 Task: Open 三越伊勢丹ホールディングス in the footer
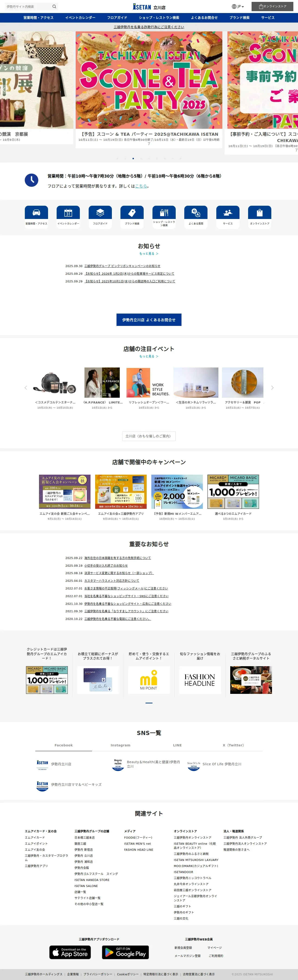point(44,974)
